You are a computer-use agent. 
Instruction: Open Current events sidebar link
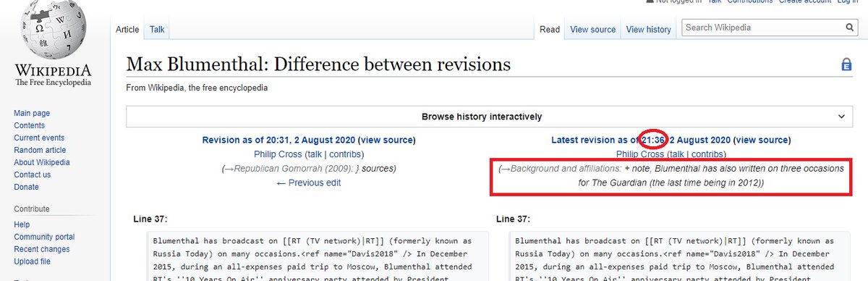coord(39,138)
